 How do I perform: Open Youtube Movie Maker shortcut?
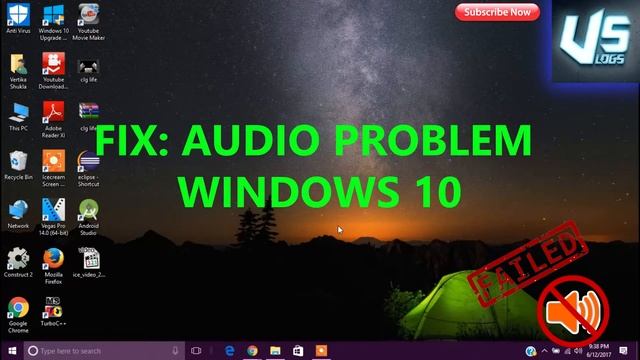[89, 22]
